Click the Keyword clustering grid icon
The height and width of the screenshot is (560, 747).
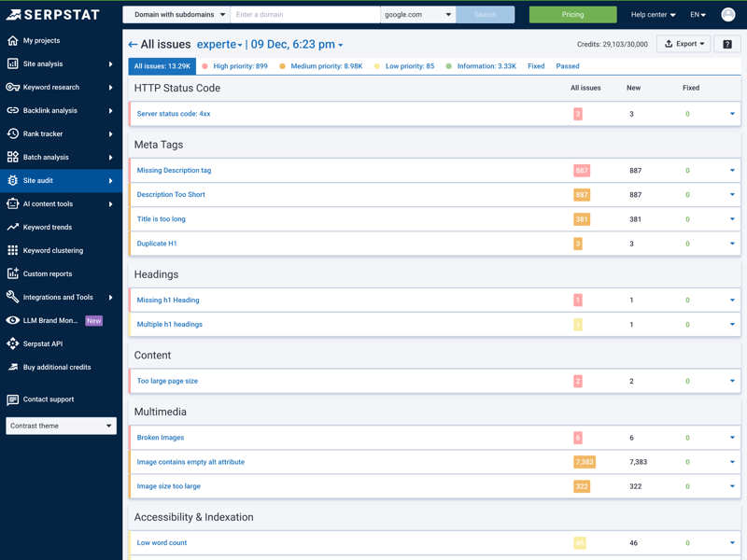coord(13,251)
